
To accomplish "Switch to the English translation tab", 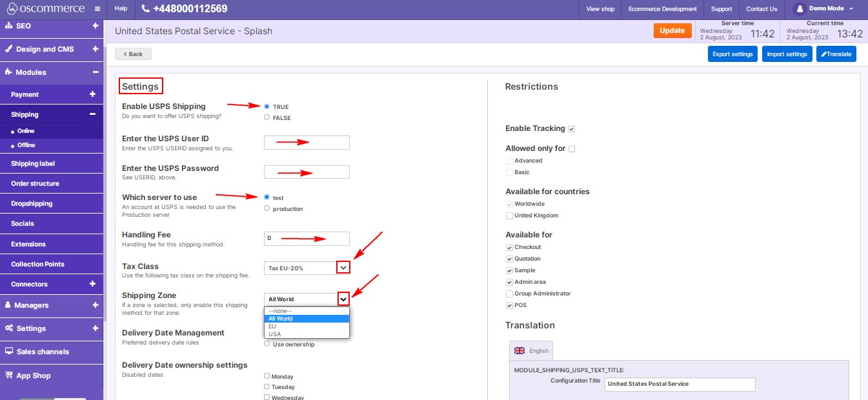I will (x=531, y=351).
